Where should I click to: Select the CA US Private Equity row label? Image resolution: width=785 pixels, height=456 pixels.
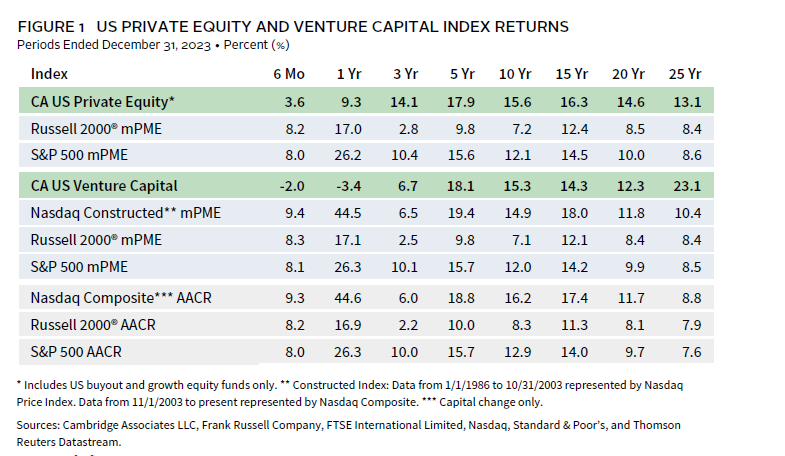(103, 101)
